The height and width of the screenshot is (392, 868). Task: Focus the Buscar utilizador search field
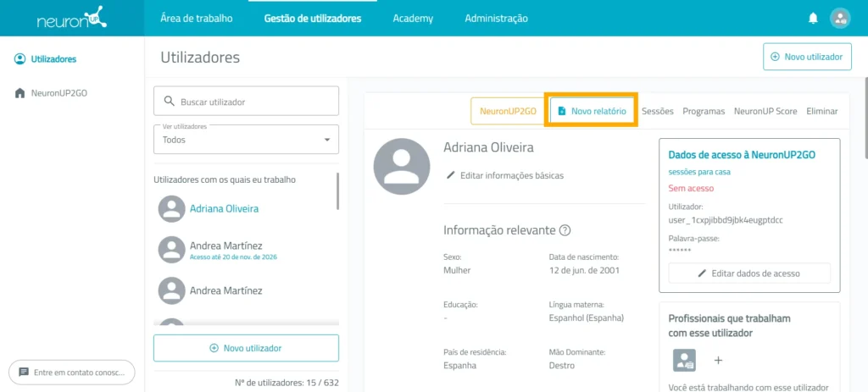pos(246,102)
